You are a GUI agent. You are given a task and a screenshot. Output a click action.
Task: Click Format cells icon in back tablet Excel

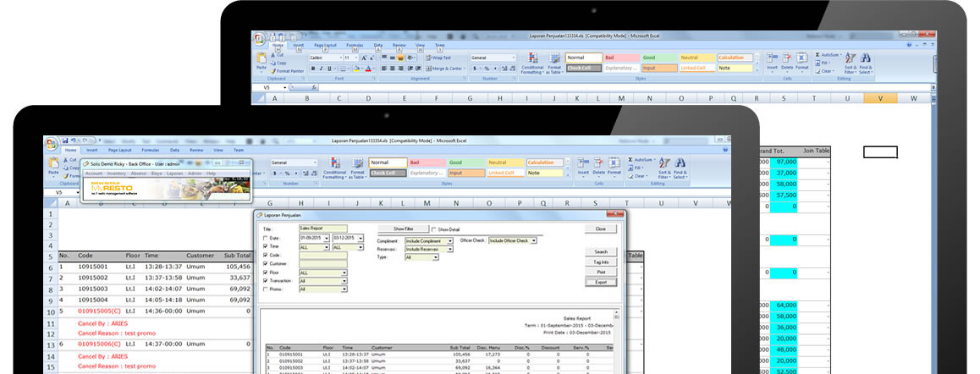(802, 58)
